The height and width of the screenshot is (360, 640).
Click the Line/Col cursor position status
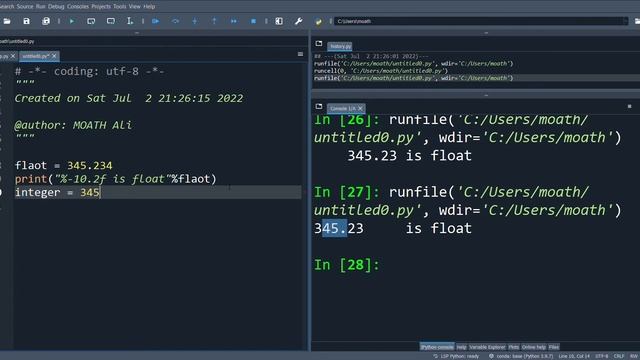(574, 356)
